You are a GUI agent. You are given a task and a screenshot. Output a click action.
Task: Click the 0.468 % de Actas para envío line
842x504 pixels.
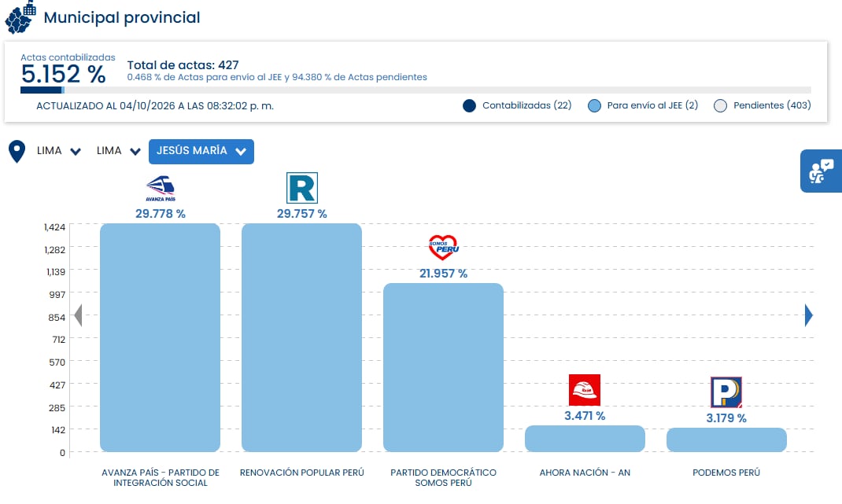277,77
